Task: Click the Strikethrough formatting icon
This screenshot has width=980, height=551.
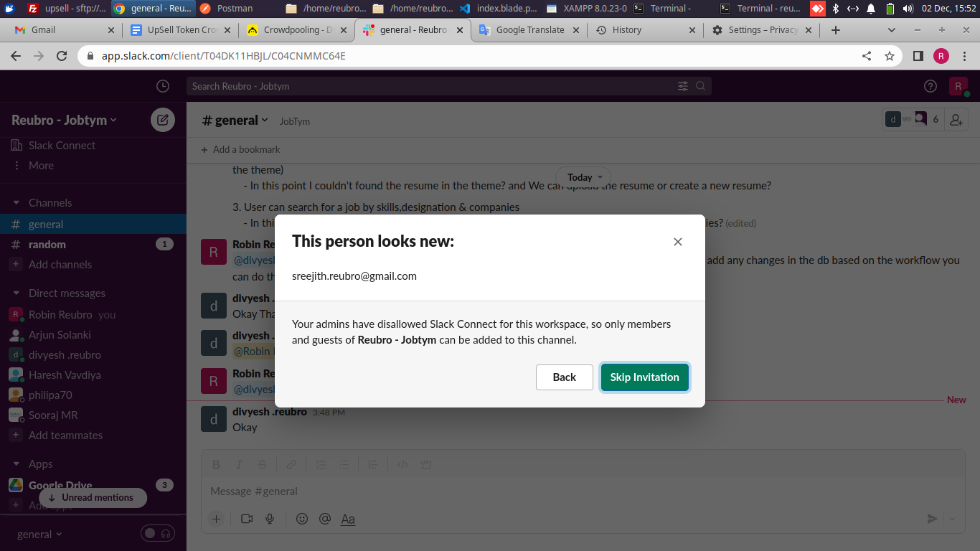Action: click(263, 464)
